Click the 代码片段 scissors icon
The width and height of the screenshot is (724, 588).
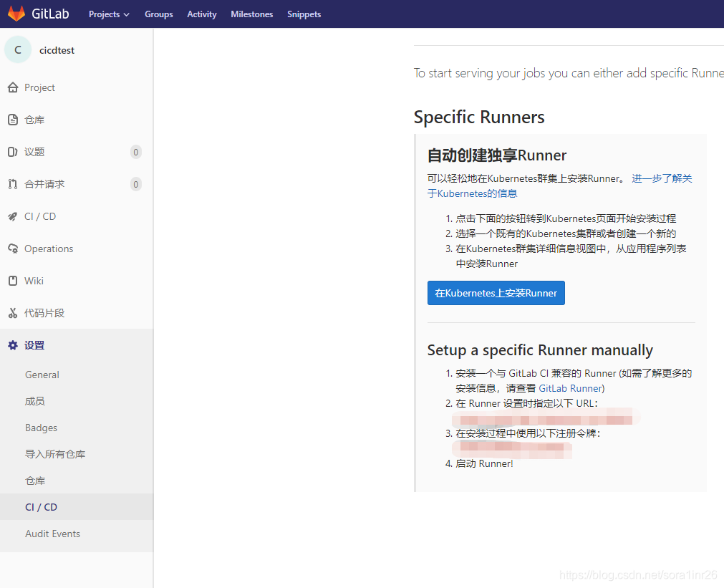pos(13,313)
